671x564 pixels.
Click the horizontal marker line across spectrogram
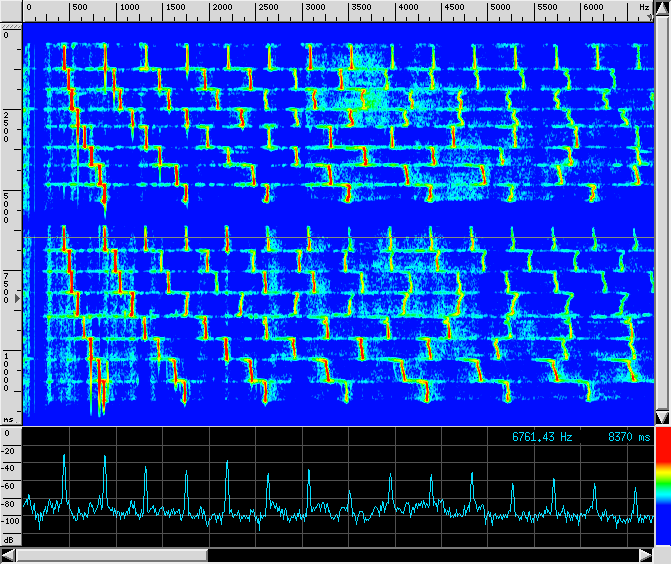[340, 237]
